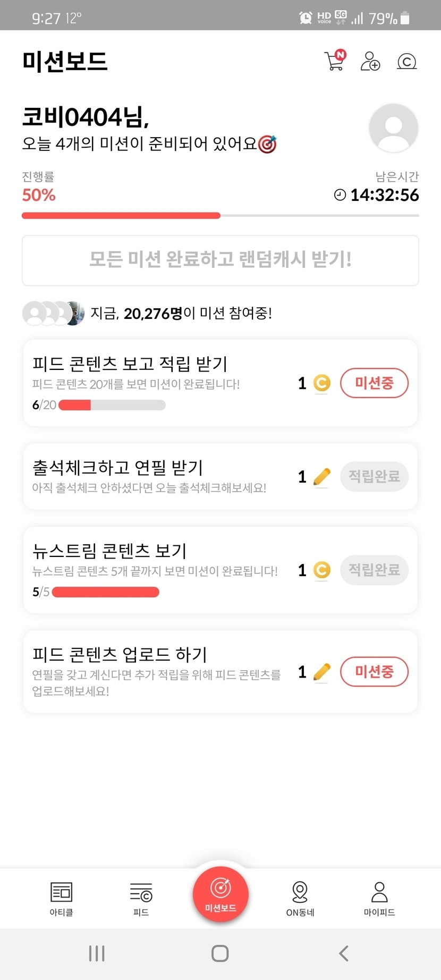441x980 pixels.
Task: Open the shopping cart icon
Action: pos(334,61)
